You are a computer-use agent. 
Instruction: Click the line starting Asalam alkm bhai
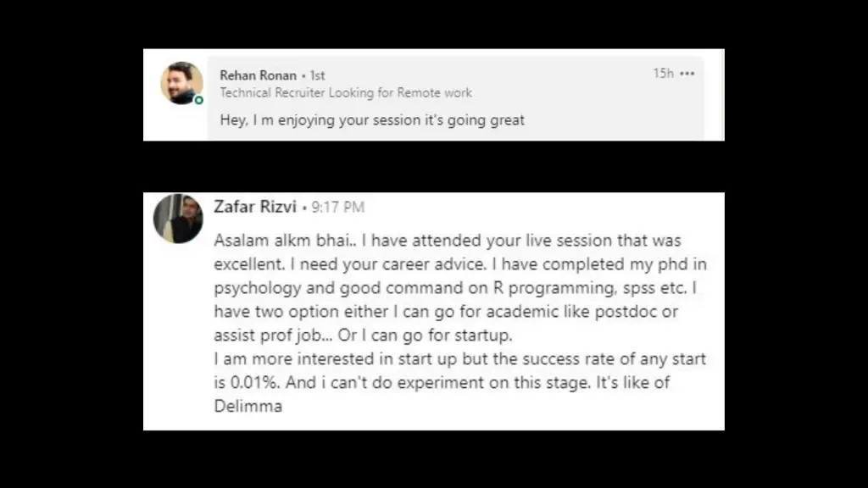(x=448, y=241)
